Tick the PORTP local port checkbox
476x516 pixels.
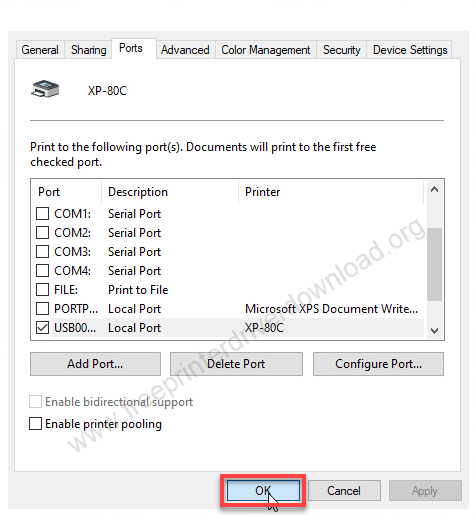(x=42, y=309)
